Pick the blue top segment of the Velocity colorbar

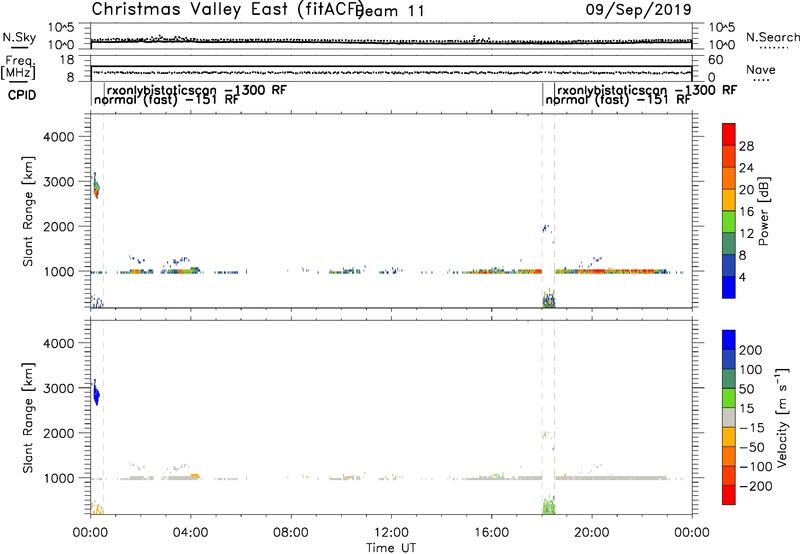point(729,340)
